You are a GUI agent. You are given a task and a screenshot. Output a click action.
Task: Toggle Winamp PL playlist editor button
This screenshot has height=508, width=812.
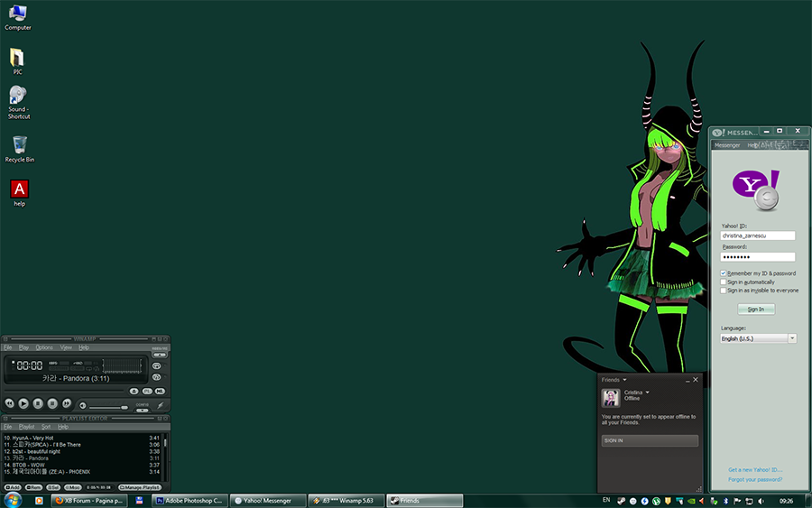click(x=147, y=391)
